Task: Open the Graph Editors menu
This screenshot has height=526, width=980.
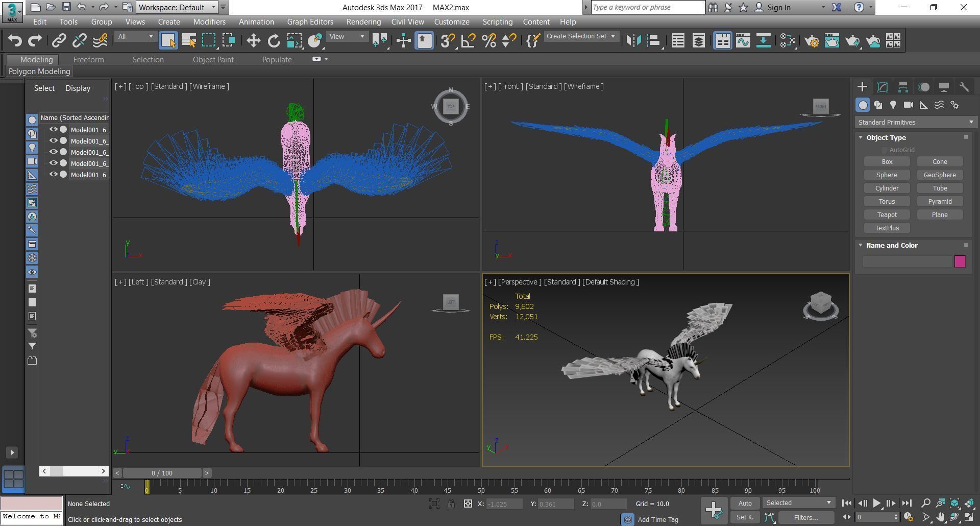Action: (310, 22)
